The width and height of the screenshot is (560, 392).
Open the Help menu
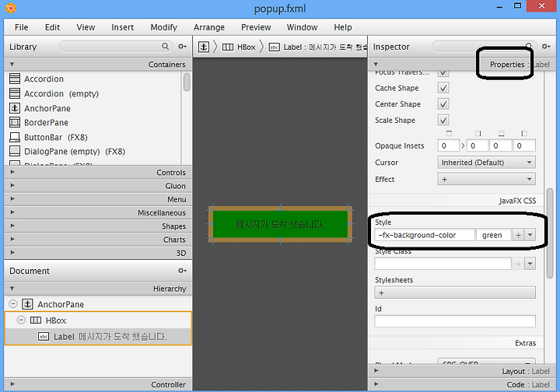point(343,27)
